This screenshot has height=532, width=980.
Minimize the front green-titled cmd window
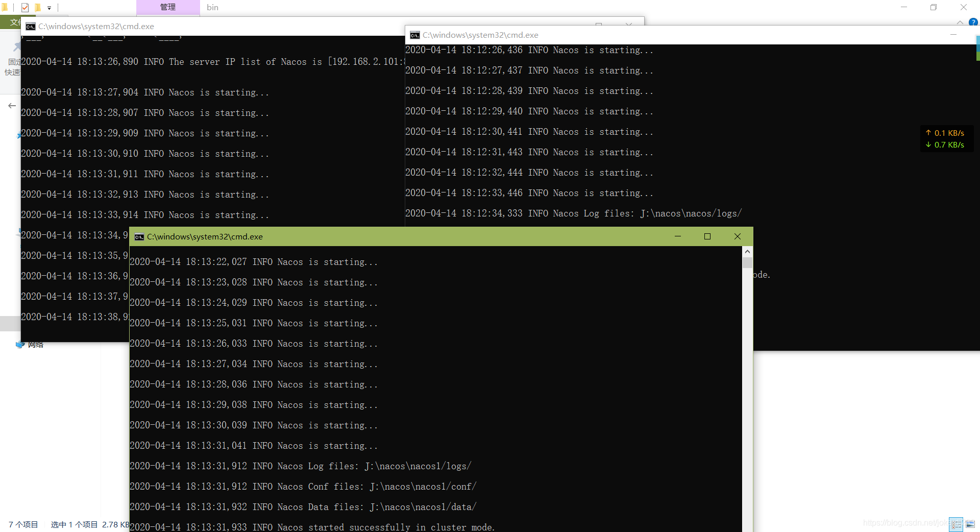pos(678,236)
